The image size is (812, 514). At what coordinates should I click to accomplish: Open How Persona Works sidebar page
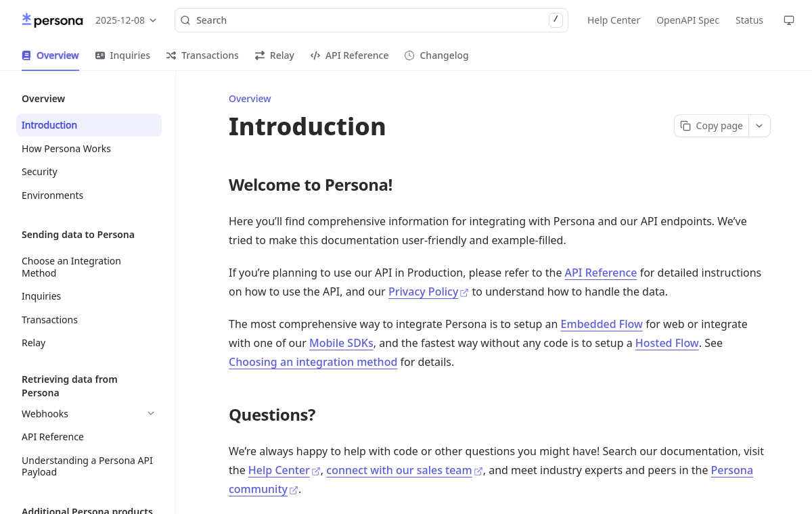point(89,149)
